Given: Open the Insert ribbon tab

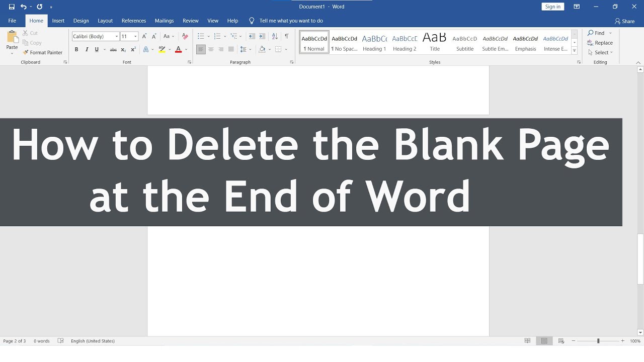Looking at the screenshot, I should click(x=58, y=21).
